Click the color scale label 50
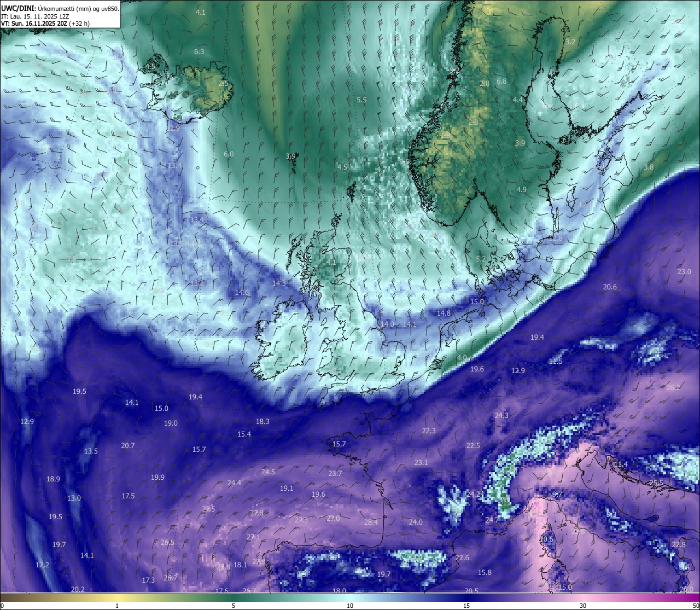The width and height of the screenshot is (700, 610). click(696, 605)
